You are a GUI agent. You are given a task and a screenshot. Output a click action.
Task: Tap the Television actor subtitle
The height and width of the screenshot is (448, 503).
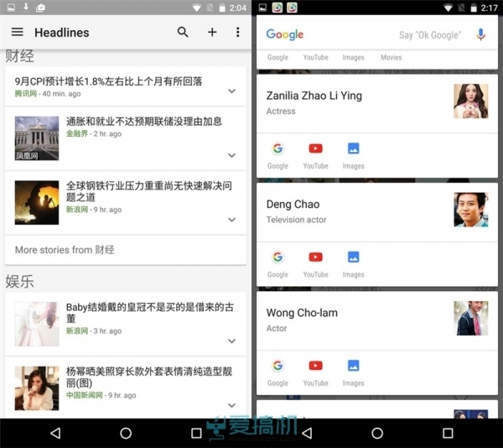point(297,220)
